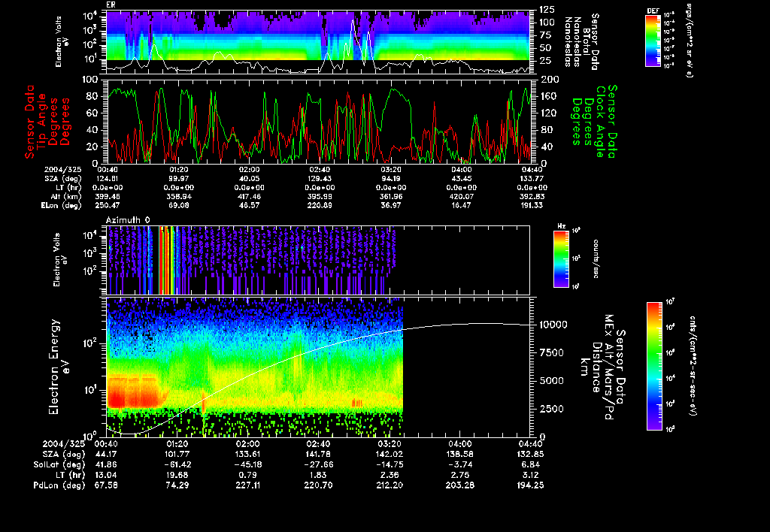
Task: Click the altitude value "417.46"
Action: [x=248, y=196]
